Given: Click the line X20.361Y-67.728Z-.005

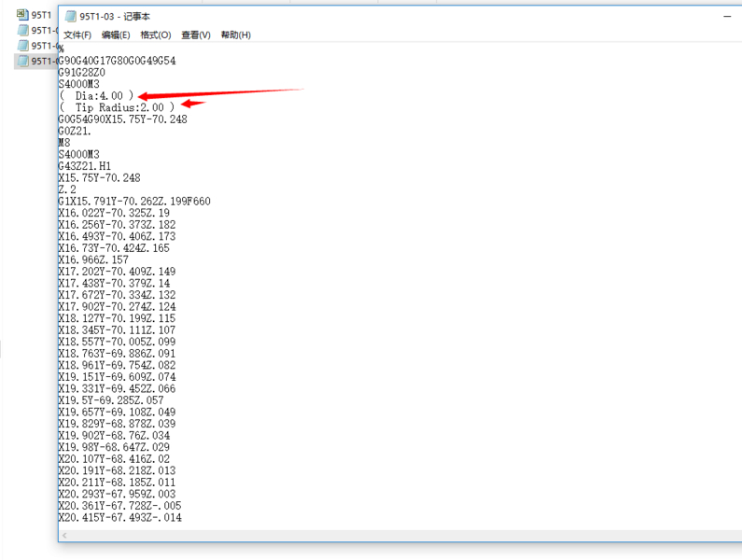Looking at the screenshot, I should [x=119, y=506].
